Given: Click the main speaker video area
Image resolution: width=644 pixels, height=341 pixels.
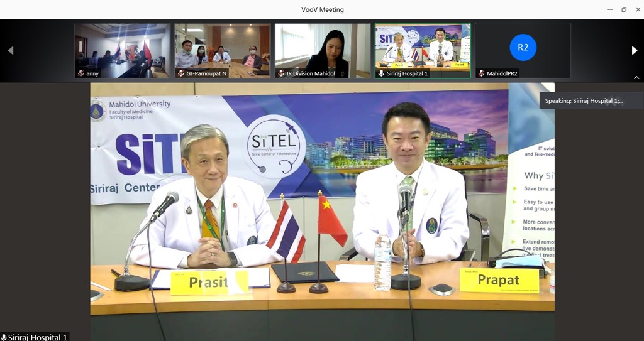Looking at the screenshot, I should point(323,212).
